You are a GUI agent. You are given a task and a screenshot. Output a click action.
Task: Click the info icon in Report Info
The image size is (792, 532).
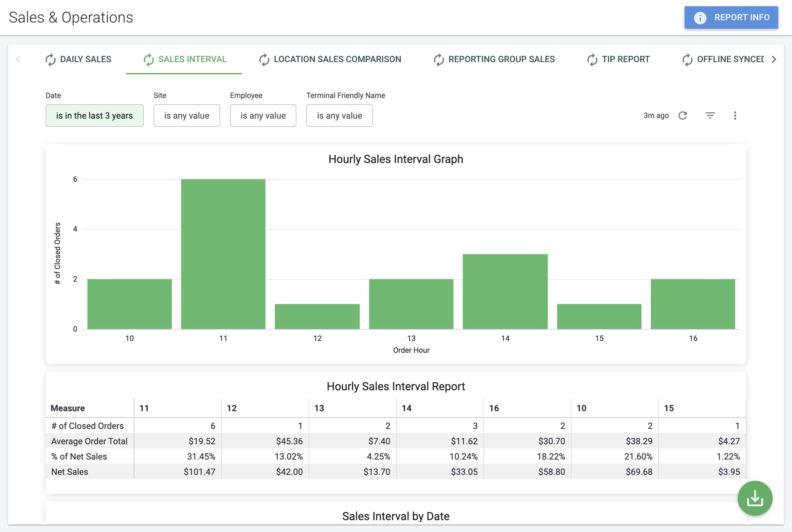tap(700, 17)
